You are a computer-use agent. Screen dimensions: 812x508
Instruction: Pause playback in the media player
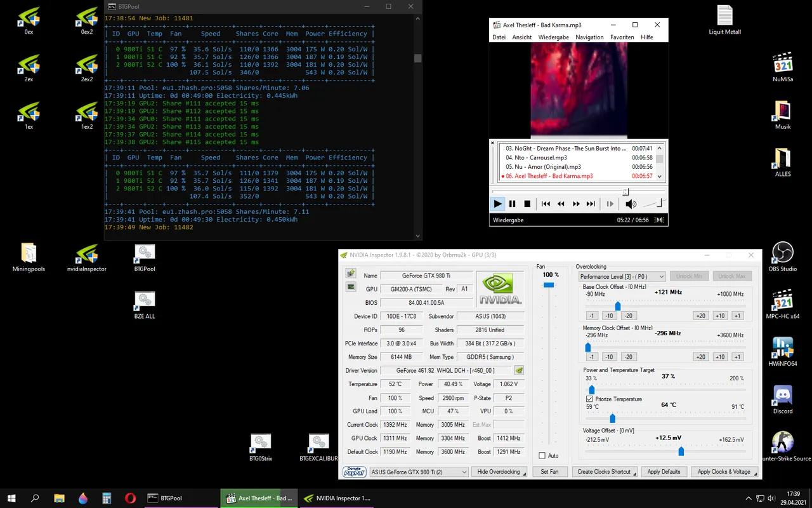click(513, 204)
